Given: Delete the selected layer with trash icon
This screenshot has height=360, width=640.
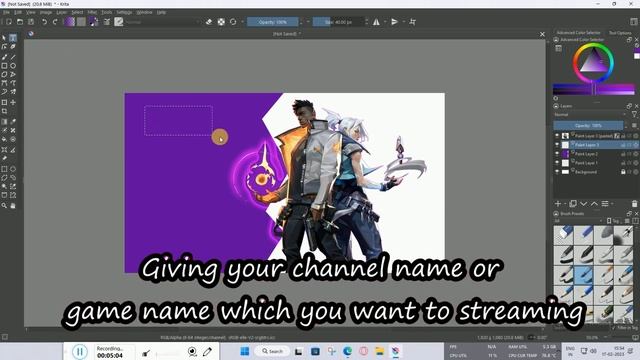Looking at the screenshot, I should pos(634,204).
